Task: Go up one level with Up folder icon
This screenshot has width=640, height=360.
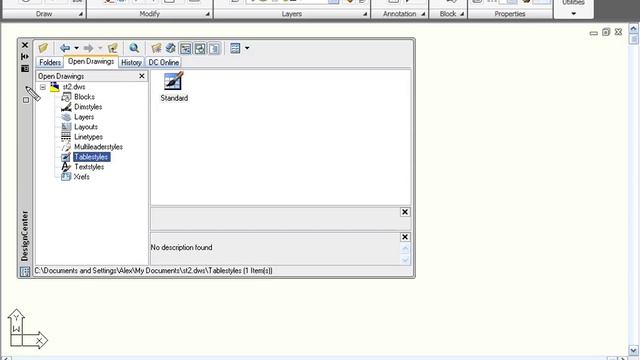Action: [113, 48]
